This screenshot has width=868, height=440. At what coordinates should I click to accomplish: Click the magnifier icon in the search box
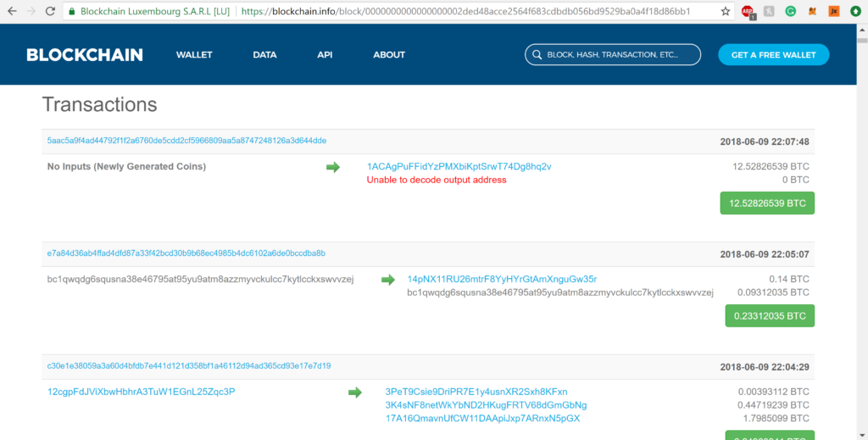(536, 55)
